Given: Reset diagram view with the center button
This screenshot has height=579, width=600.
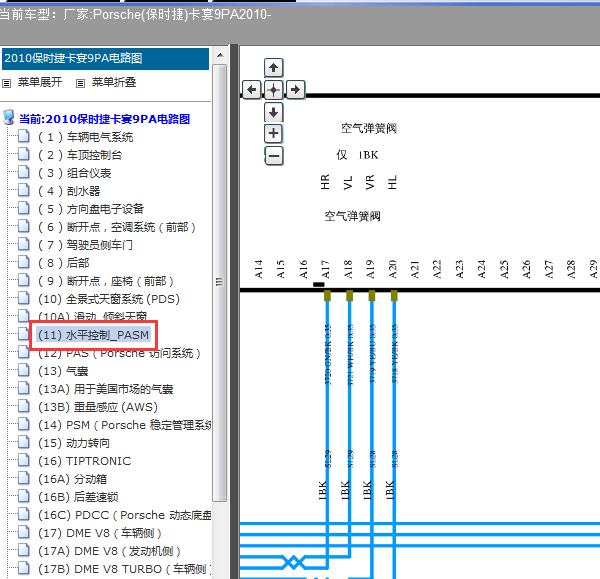Looking at the screenshot, I should click(273, 90).
